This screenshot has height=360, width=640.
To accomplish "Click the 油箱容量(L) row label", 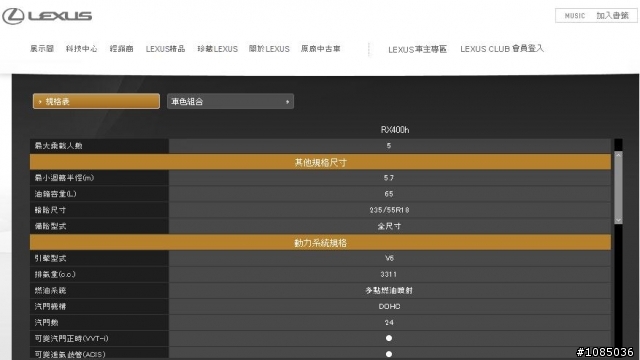I will (x=56, y=194).
